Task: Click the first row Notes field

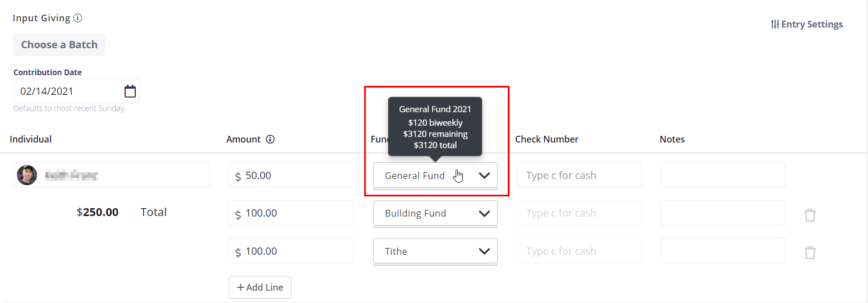Action: (x=723, y=175)
